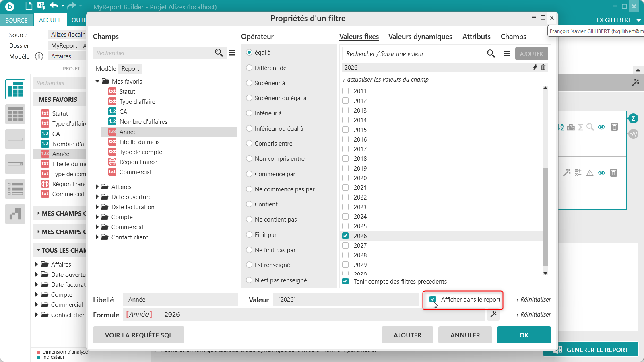Open the values list menu icon next to AJOUTER
This screenshot has height=362, width=644.
(507, 53)
